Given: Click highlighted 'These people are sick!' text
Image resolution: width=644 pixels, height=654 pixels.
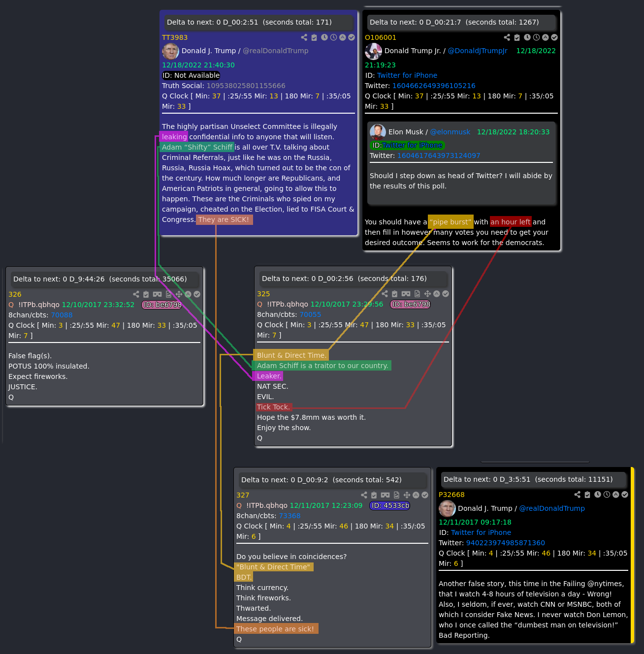Looking at the screenshot, I should tap(276, 629).
